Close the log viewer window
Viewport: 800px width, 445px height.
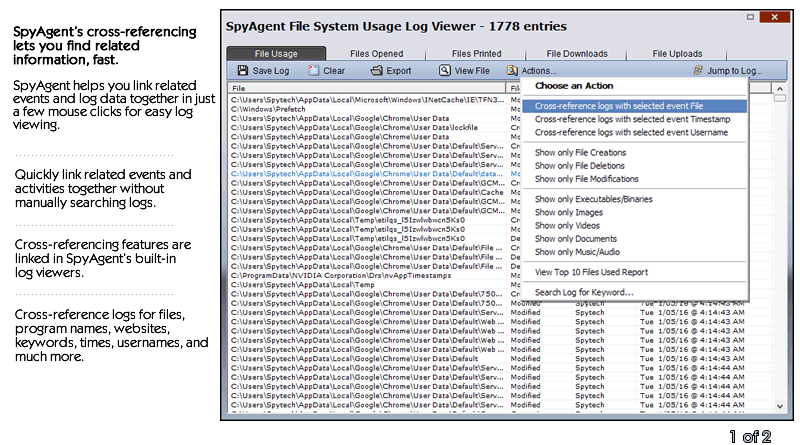[x=774, y=17]
